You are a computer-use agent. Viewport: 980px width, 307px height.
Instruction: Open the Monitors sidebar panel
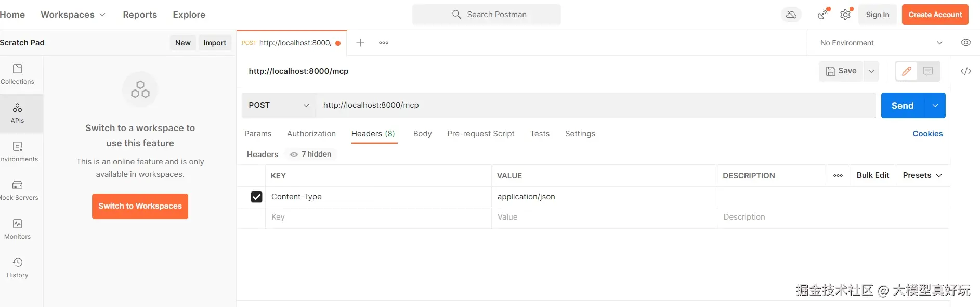click(x=18, y=229)
